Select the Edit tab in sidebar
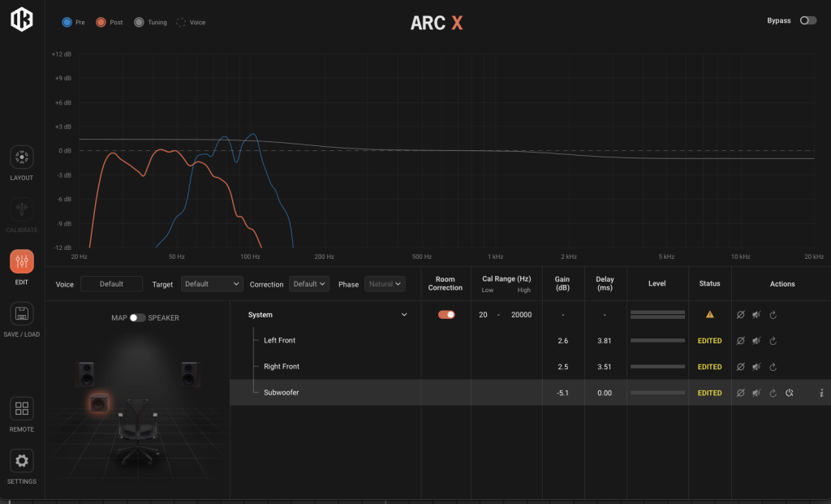Viewport: 831px width, 504px height. 22,262
